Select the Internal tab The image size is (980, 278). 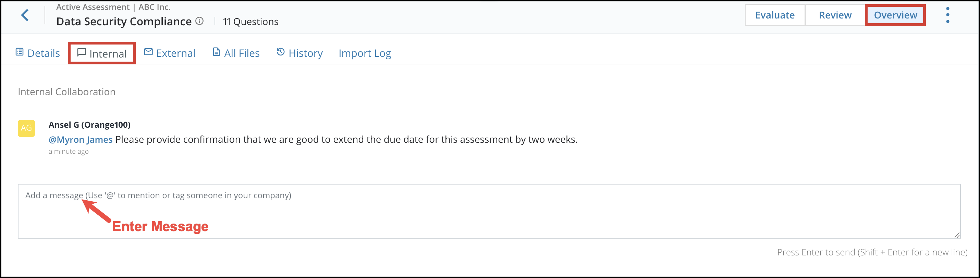click(x=108, y=53)
